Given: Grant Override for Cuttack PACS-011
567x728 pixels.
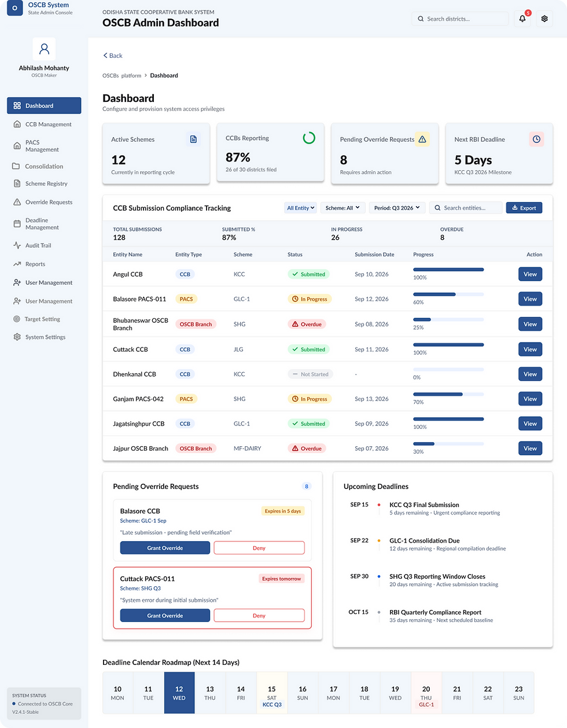Looking at the screenshot, I should [x=165, y=616].
